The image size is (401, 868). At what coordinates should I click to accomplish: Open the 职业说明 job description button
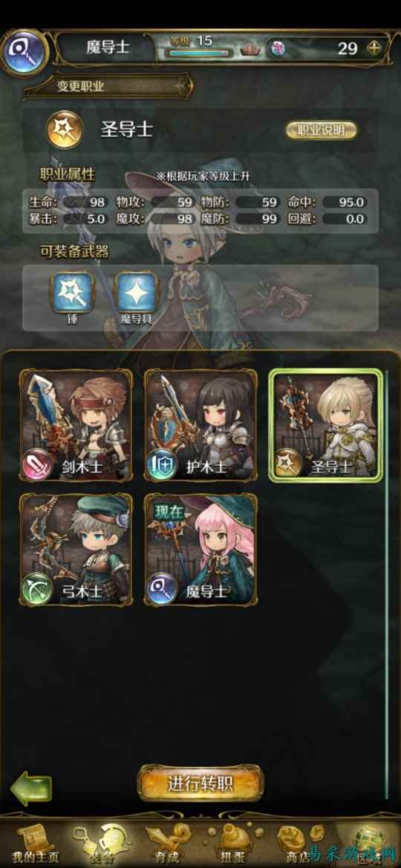pyautogui.click(x=322, y=130)
